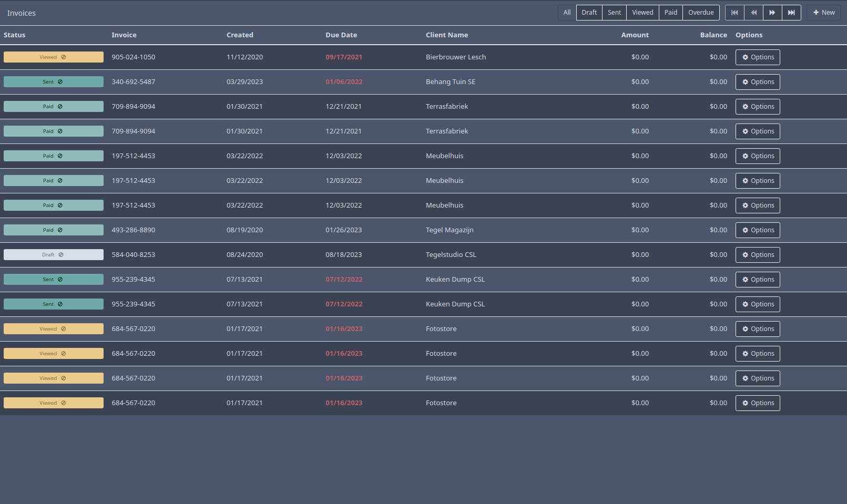This screenshot has height=504, width=847.
Task: Skip to last page using pagination icon
Action: pyautogui.click(x=791, y=12)
